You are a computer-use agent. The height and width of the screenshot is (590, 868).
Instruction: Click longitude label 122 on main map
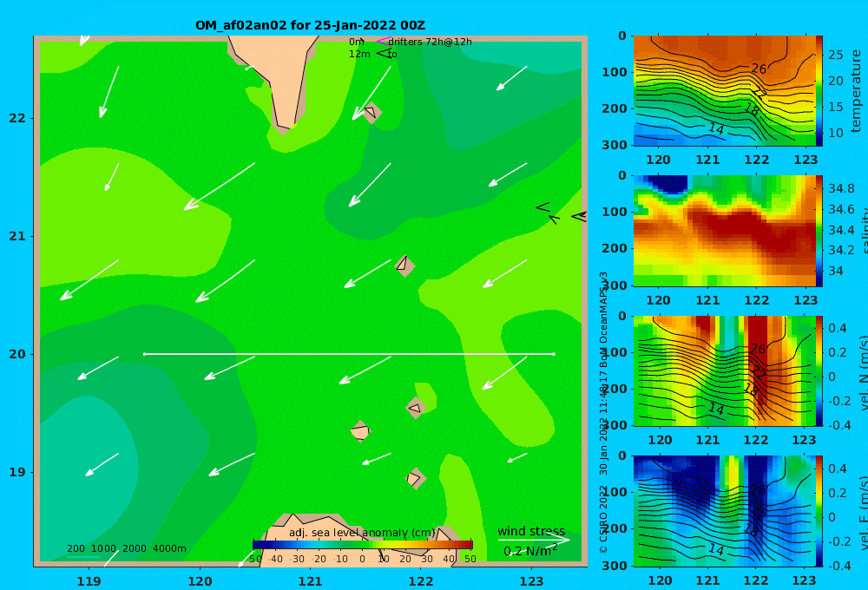coord(421,581)
